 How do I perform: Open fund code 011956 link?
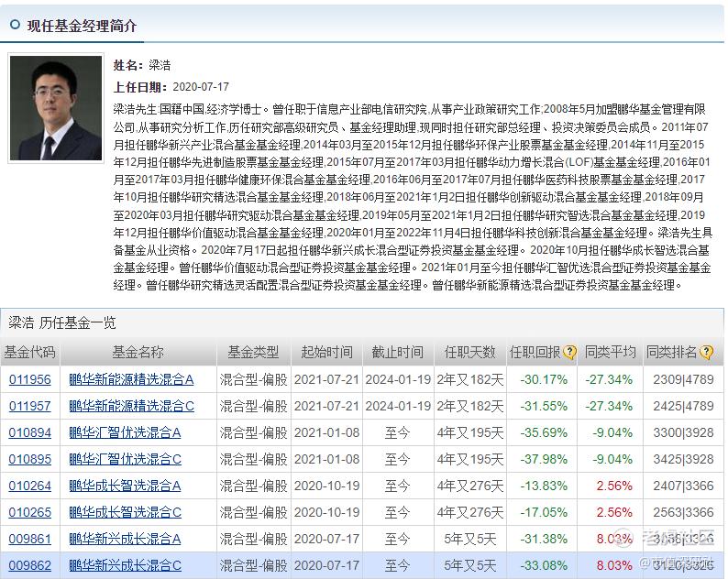click(x=29, y=379)
